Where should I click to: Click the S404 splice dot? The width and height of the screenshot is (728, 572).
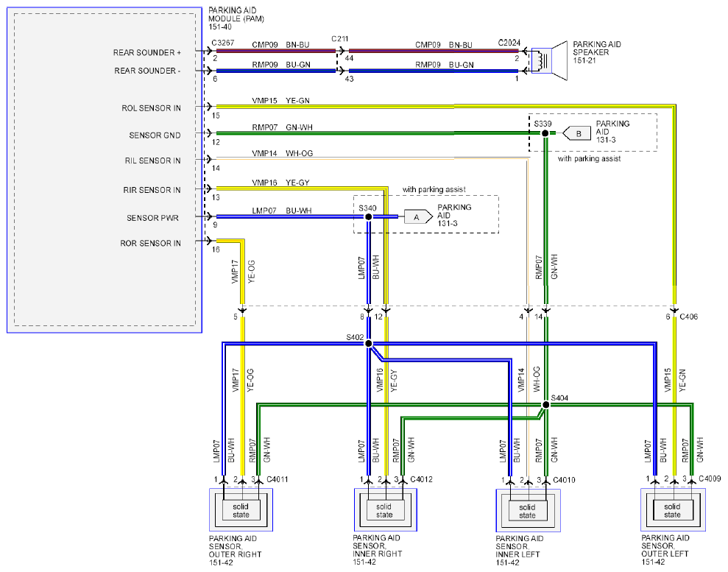click(546, 405)
